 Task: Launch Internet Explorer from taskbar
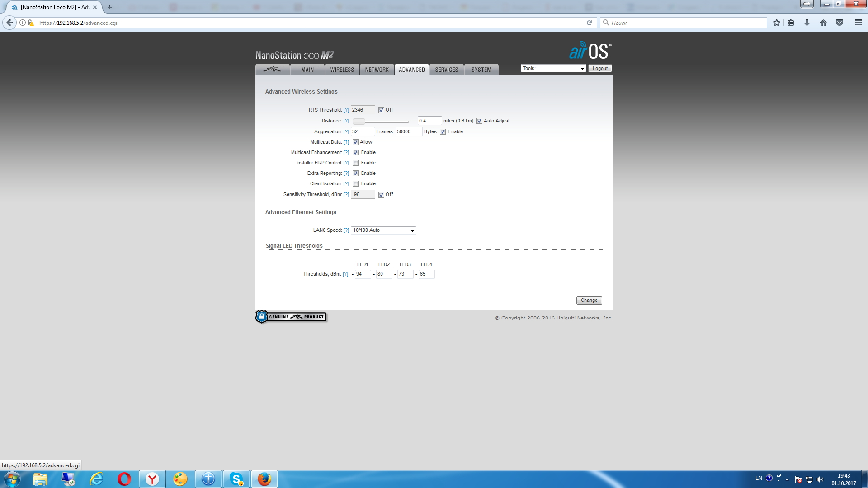point(96,479)
